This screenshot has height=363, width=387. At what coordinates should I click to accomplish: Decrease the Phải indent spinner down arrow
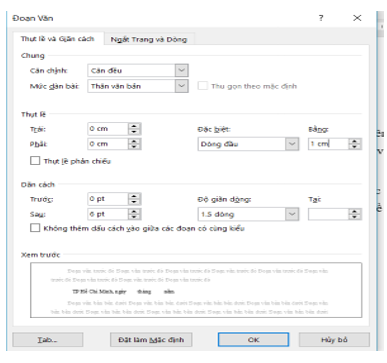[134, 147]
